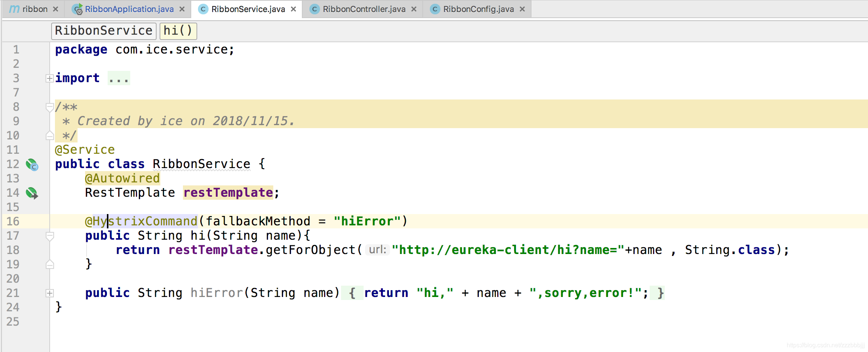The height and width of the screenshot is (352, 868).
Task: Click the Spring bean gutter icon on line 12
Action: tap(32, 165)
